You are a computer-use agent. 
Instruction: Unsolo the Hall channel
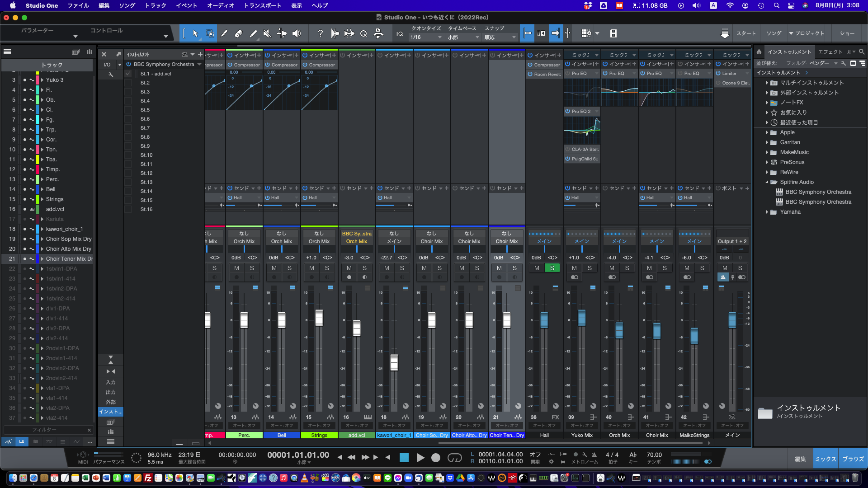click(x=552, y=268)
